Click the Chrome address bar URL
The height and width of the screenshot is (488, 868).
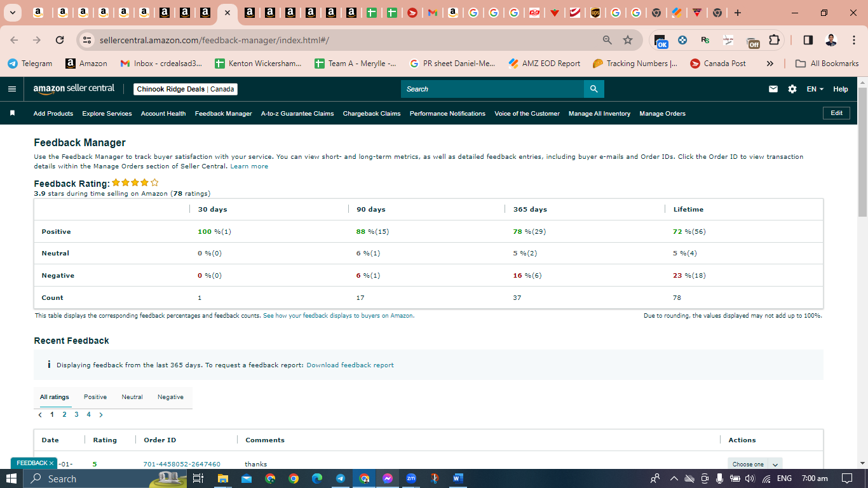click(214, 40)
